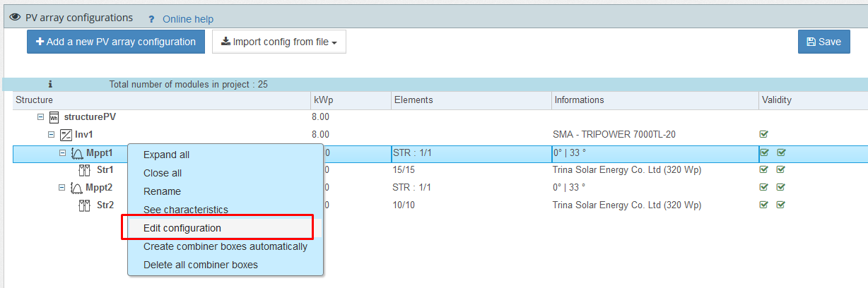Click Mppt1 0° | 33 ° orientation cell
Screen dimensions: 868x288
click(569, 152)
